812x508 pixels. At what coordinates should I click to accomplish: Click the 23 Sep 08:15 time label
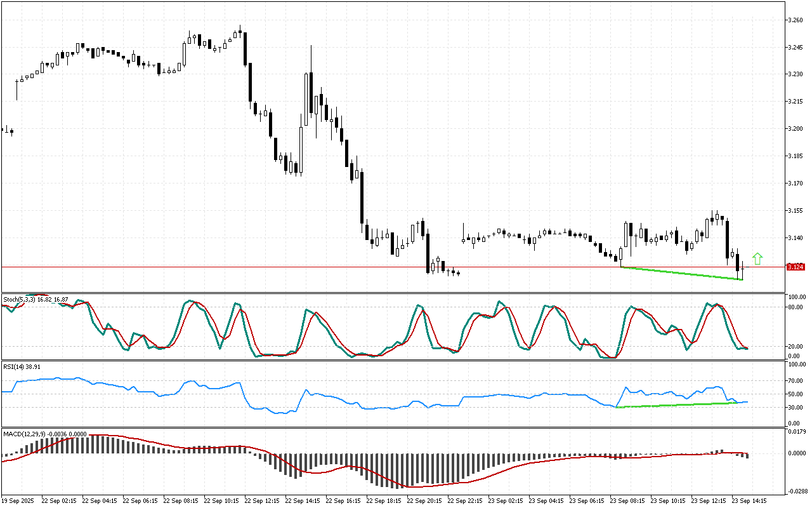pos(627,500)
